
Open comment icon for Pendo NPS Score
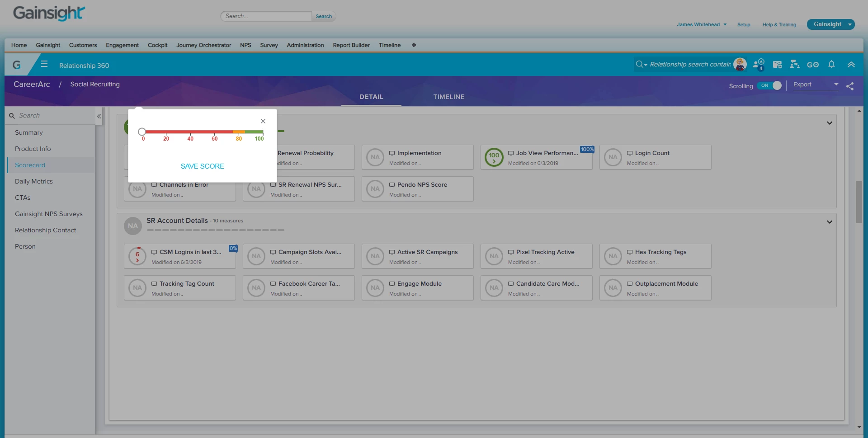tap(392, 185)
